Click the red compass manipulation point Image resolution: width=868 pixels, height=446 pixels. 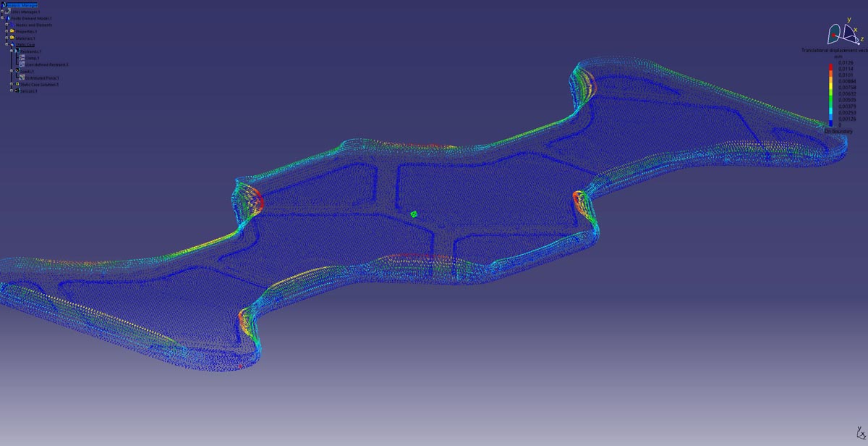(x=833, y=35)
